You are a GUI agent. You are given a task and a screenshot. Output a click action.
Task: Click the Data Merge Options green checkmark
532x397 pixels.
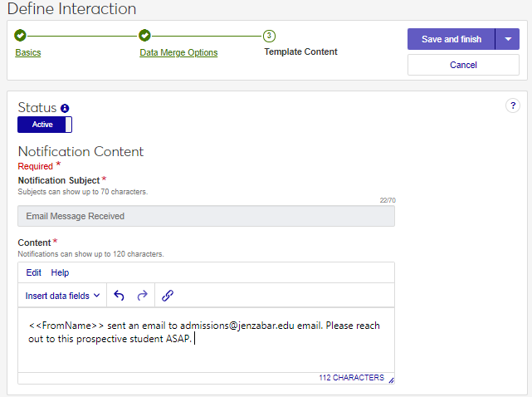[x=144, y=36]
